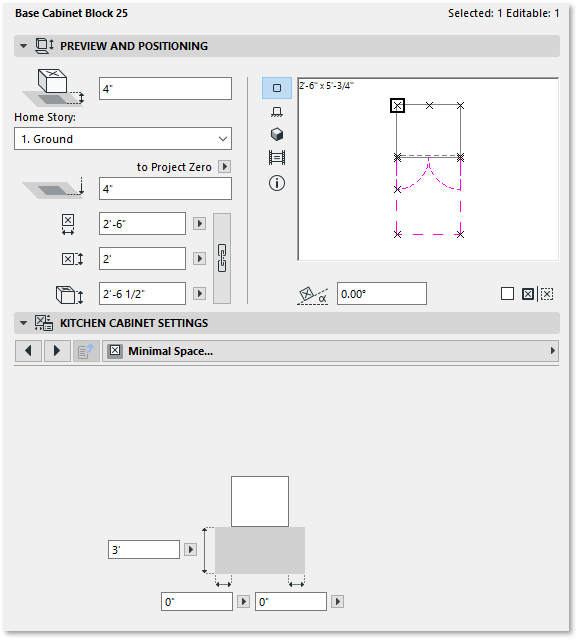Viewport: 578px width, 640px height.
Task: Click the arrow beside the 3' depth field
Action: (x=190, y=549)
